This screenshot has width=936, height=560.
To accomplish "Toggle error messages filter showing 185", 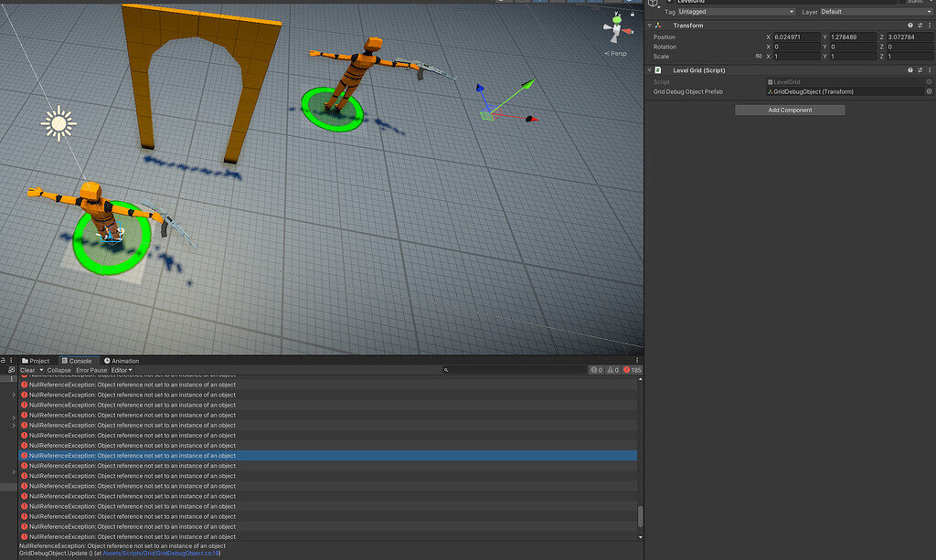I will 632,370.
